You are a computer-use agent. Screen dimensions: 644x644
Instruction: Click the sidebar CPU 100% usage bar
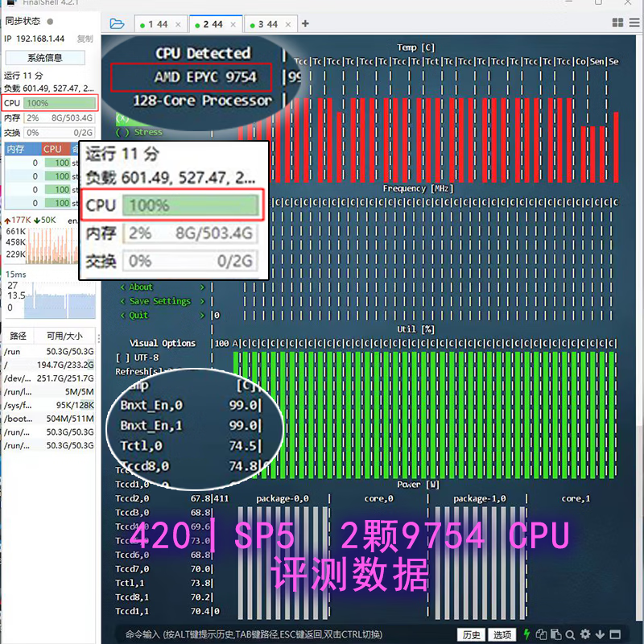point(60,103)
